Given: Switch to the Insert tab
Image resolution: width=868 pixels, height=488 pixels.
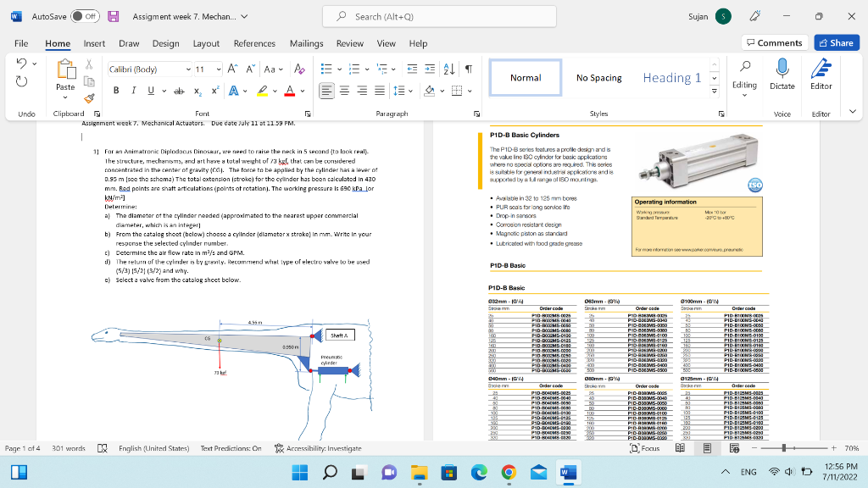Looking at the screenshot, I should point(94,43).
